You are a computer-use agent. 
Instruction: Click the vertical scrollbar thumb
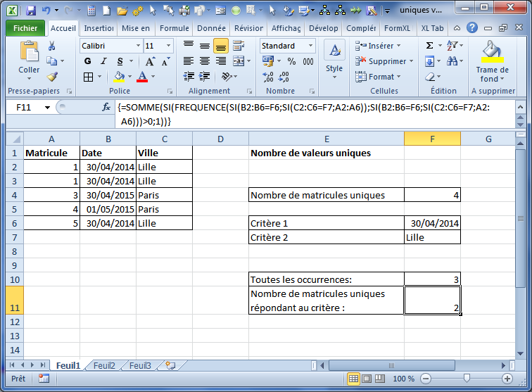pyautogui.click(x=520, y=219)
